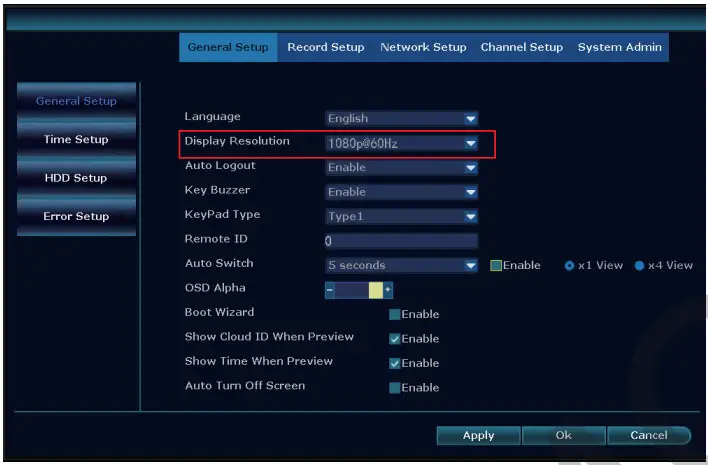Click the OSD Alpha plus button
Image resolution: width=708 pixels, height=465 pixels.
(x=388, y=290)
